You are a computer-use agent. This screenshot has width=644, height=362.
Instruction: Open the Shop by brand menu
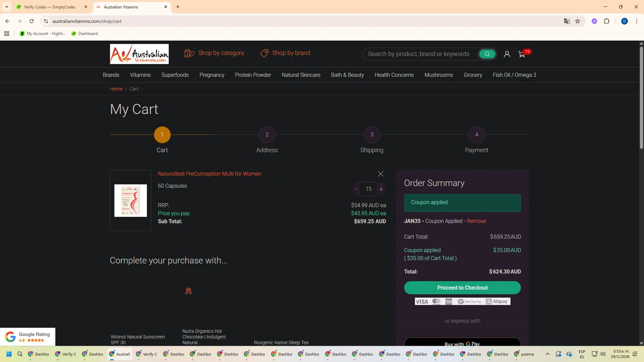pos(285,53)
